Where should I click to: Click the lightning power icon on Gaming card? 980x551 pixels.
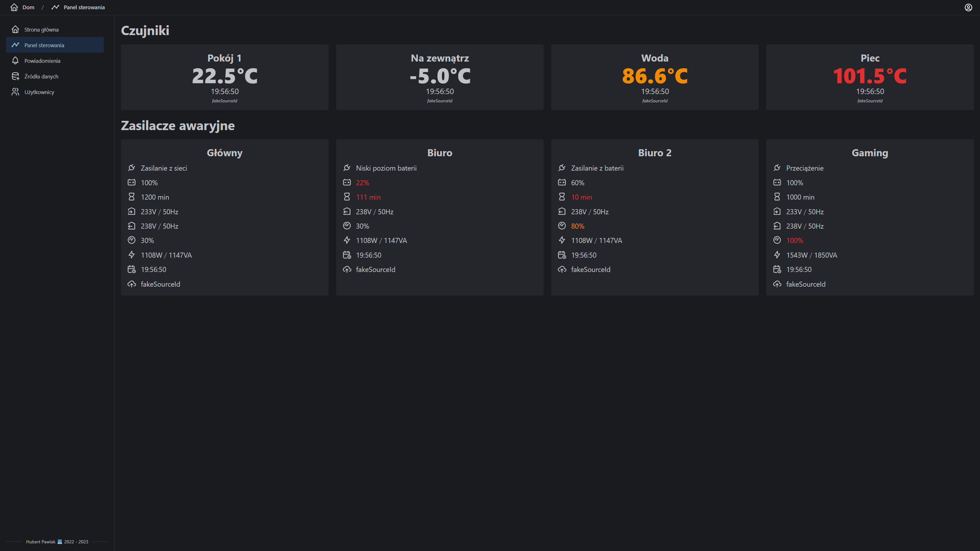point(778,255)
